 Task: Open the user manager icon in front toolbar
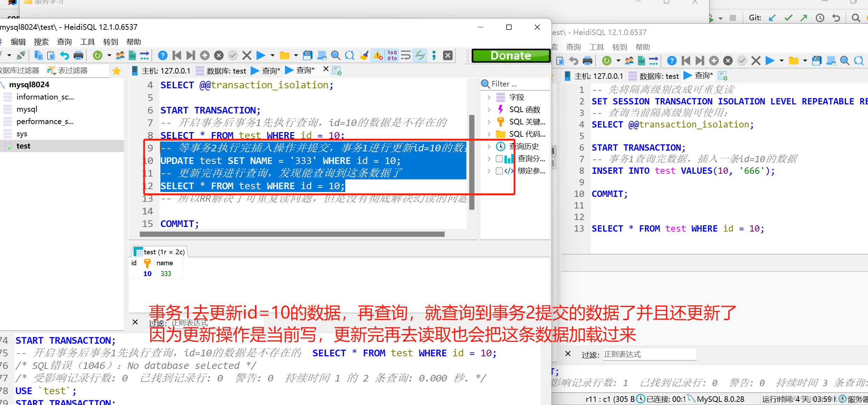point(120,55)
